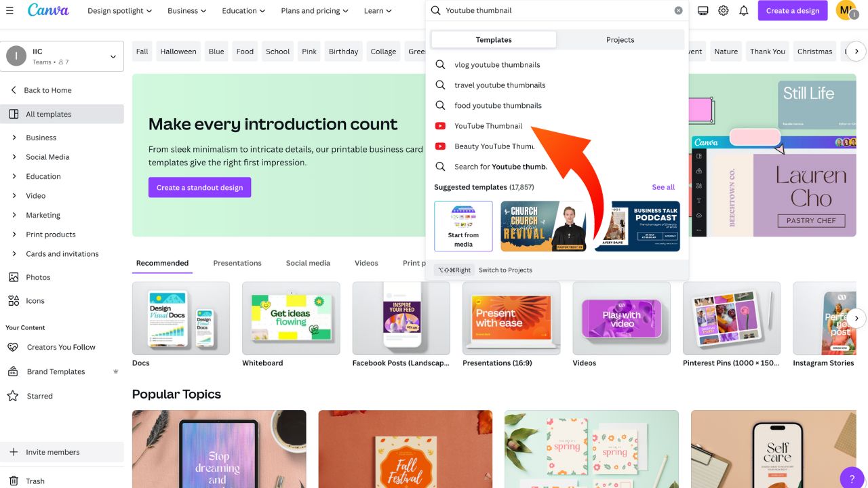
Task: Click the magnifier icon in search bar
Action: [x=435, y=11]
